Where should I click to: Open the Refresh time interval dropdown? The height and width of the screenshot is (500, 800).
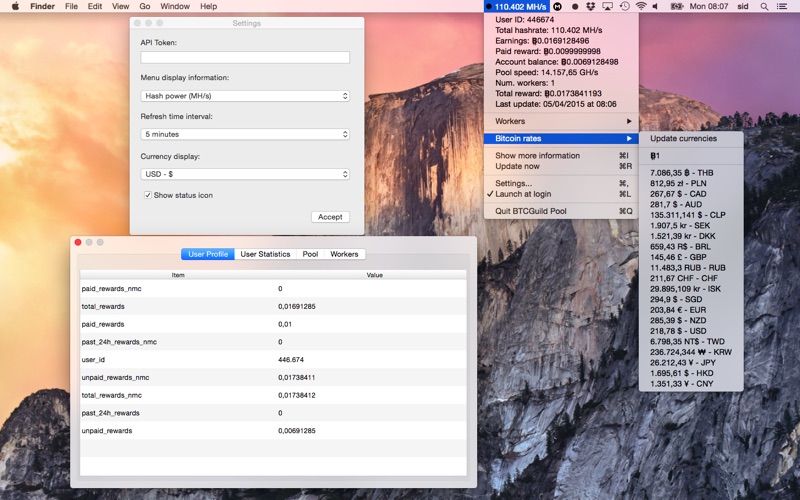(x=245, y=134)
